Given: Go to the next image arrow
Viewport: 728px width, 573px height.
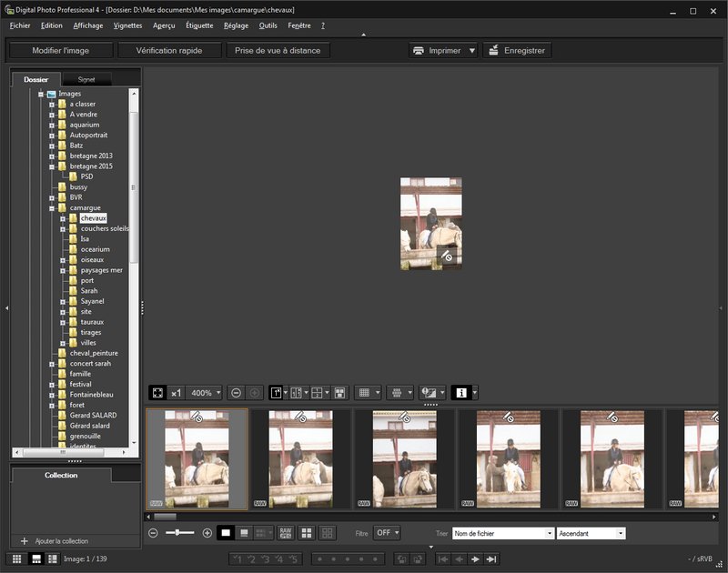Looking at the screenshot, I should pos(475,559).
